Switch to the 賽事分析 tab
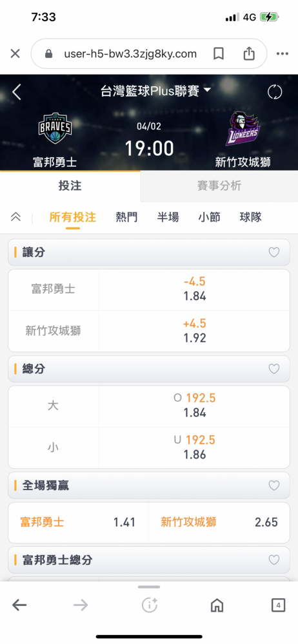This screenshot has height=644, width=298. [x=219, y=185]
